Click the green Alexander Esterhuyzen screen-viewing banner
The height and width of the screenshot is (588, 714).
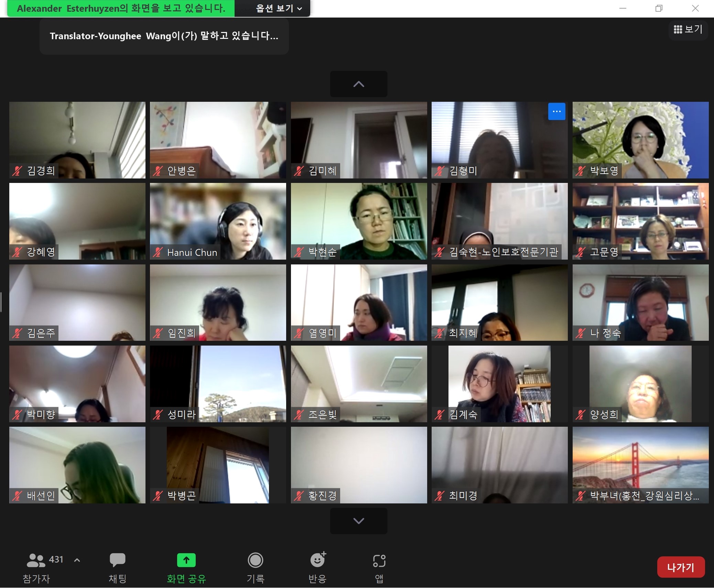(121, 8)
